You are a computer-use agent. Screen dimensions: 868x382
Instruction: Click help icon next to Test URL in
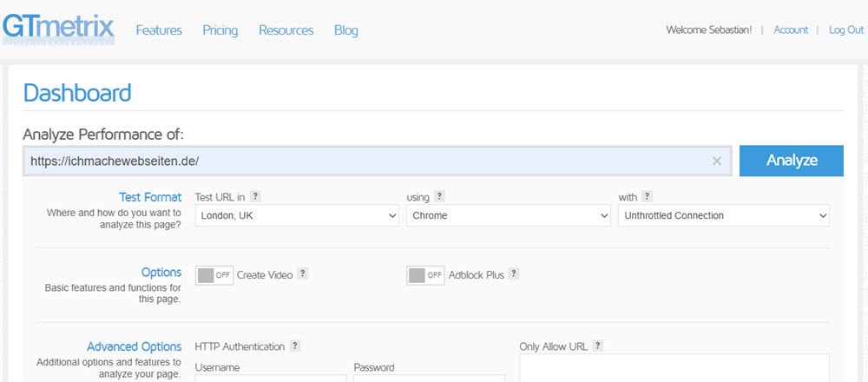[x=256, y=197]
